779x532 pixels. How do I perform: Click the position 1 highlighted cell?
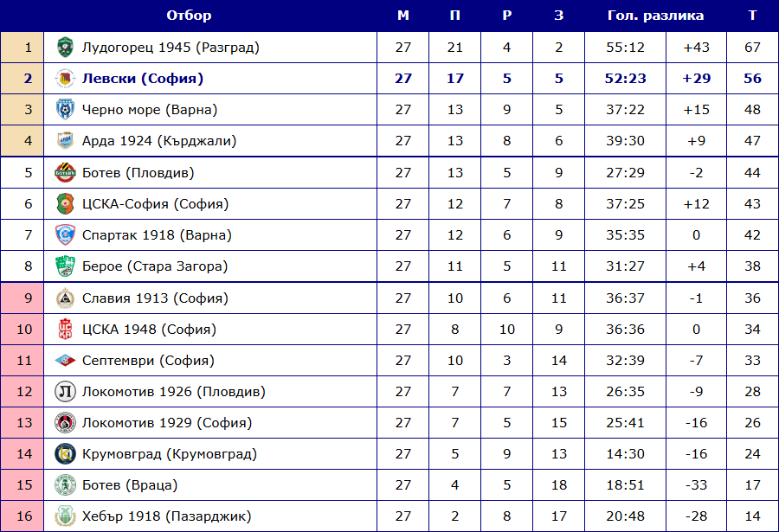23,48
